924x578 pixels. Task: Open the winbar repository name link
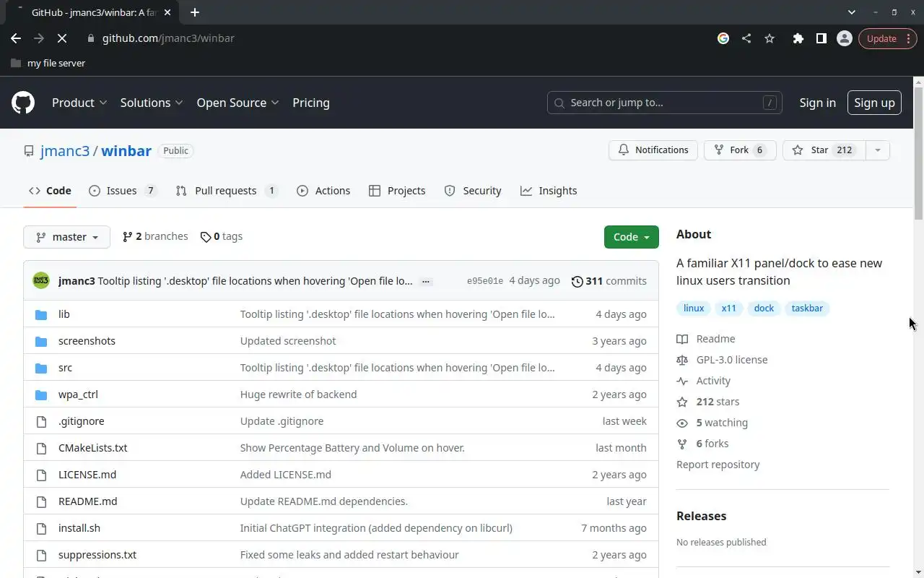(x=126, y=150)
